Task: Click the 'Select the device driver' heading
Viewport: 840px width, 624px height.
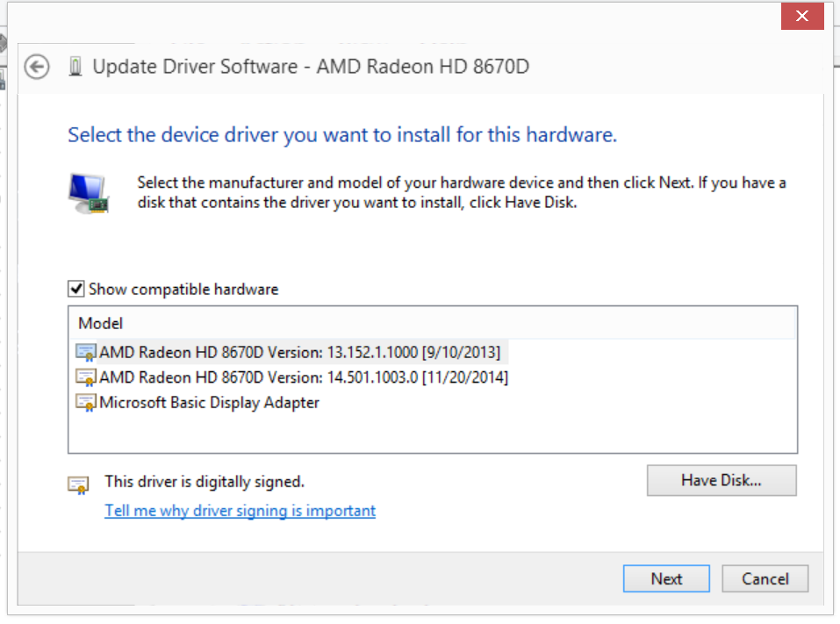Action: (342, 135)
